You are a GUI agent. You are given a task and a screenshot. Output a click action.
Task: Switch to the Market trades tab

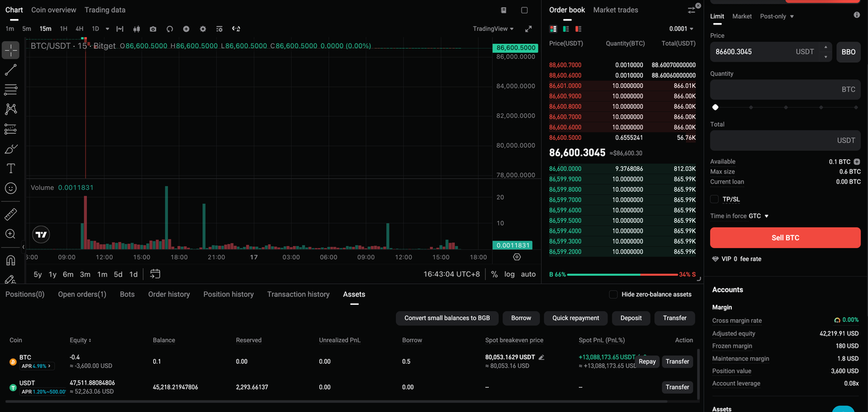pos(615,10)
